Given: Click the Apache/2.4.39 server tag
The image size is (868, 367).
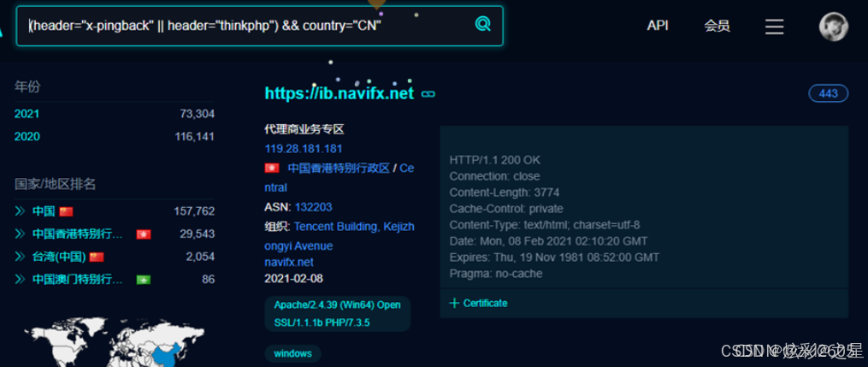Looking at the screenshot, I should pos(338,314).
